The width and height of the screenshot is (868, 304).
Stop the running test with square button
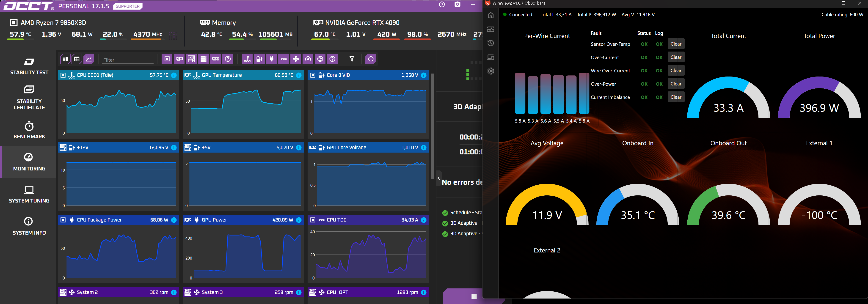pos(474,296)
